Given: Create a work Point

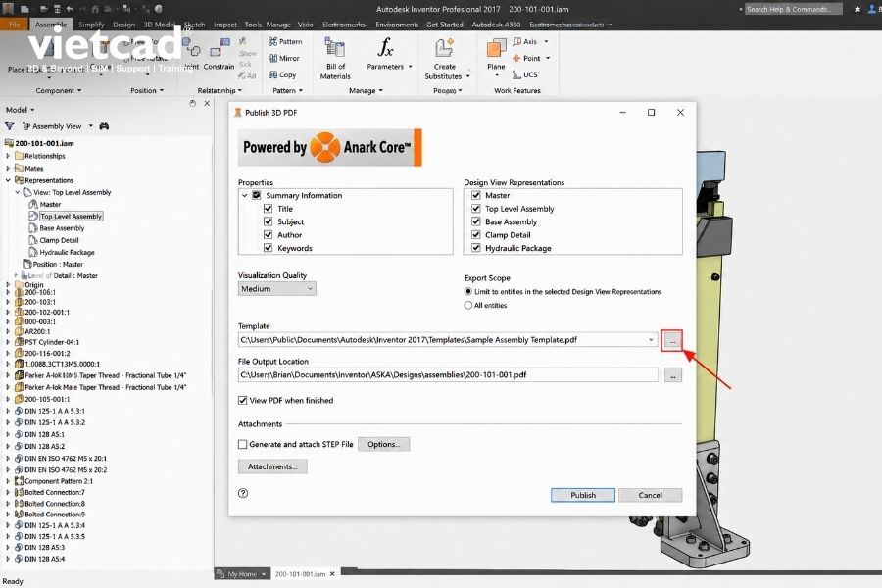Looking at the screenshot, I should pyautogui.click(x=527, y=58).
